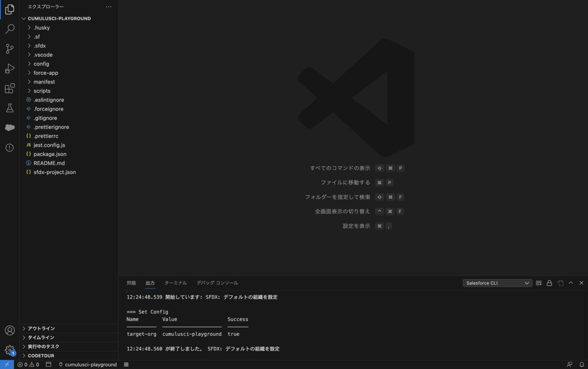Viewport: 588px width, 369px height.
Task: Open the Explorer view in activity bar
Action: click(9, 9)
